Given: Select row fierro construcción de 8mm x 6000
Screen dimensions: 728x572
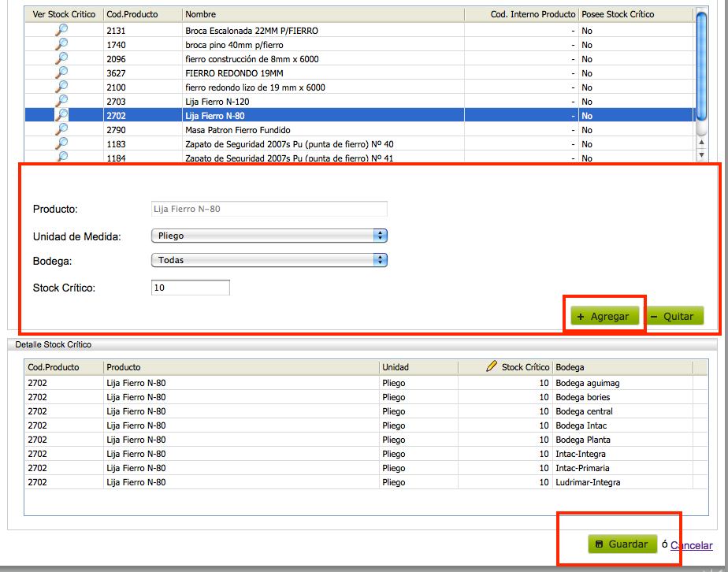Looking at the screenshot, I should [360, 59].
